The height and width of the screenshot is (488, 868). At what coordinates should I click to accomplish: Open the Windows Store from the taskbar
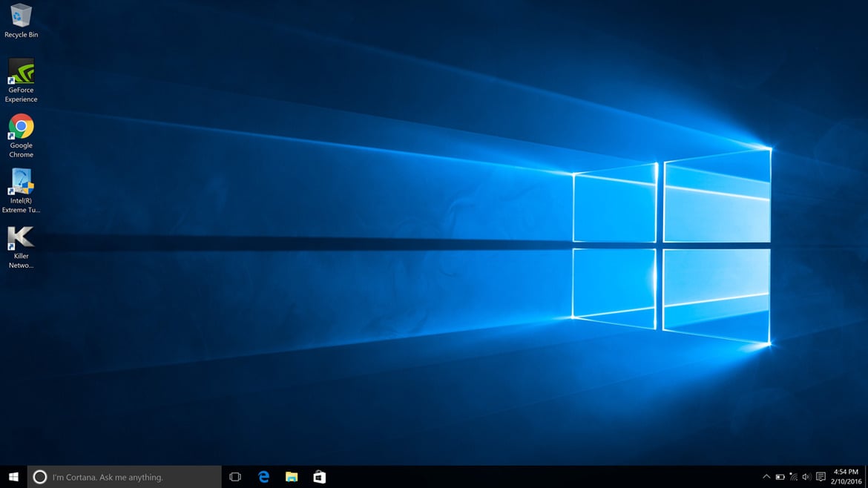tap(320, 477)
